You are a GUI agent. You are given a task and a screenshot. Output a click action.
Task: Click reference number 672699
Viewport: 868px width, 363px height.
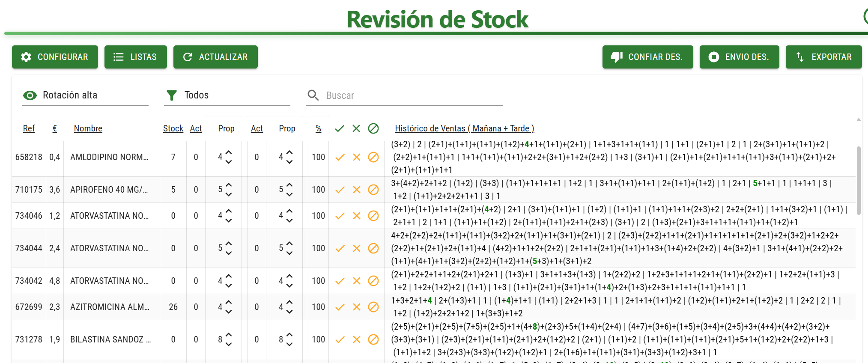click(x=29, y=307)
